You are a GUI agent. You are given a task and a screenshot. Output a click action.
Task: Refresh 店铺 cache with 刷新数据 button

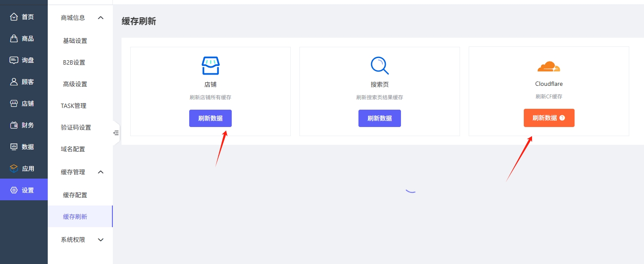point(210,118)
